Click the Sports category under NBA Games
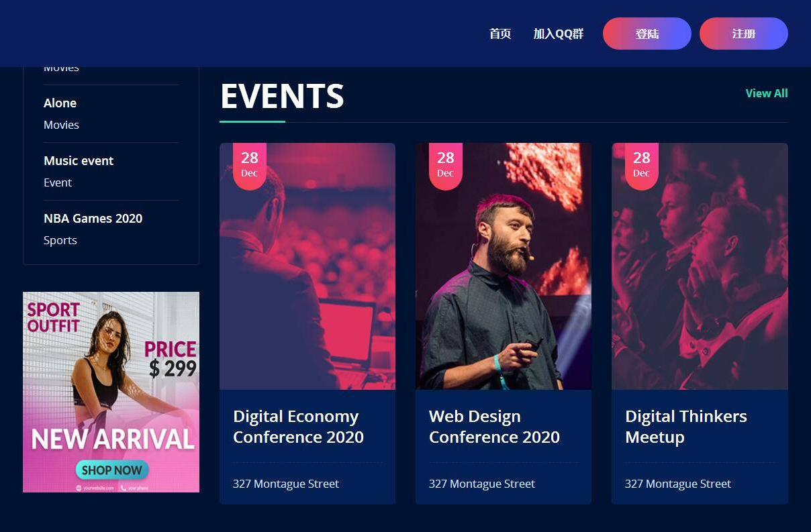The width and height of the screenshot is (811, 532). coord(60,240)
